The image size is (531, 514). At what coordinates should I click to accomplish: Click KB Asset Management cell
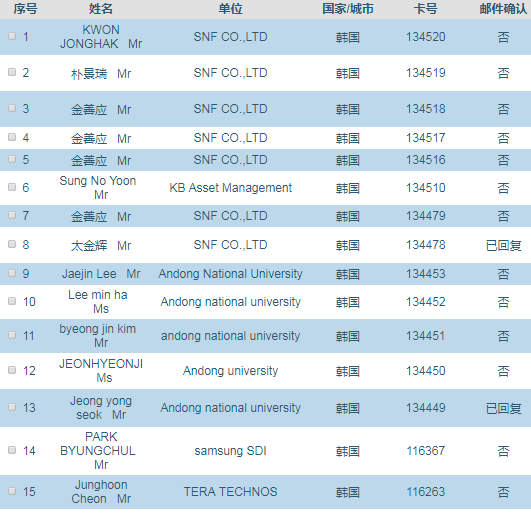click(230, 188)
